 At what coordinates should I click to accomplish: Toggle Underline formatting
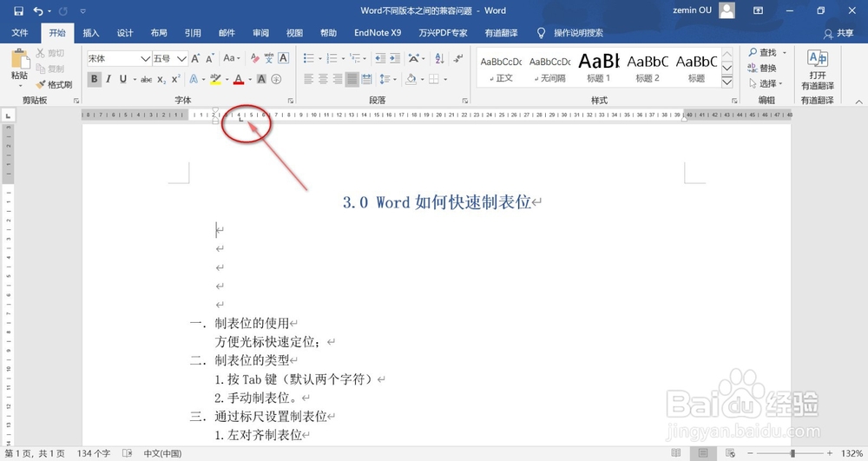pyautogui.click(x=123, y=80)
